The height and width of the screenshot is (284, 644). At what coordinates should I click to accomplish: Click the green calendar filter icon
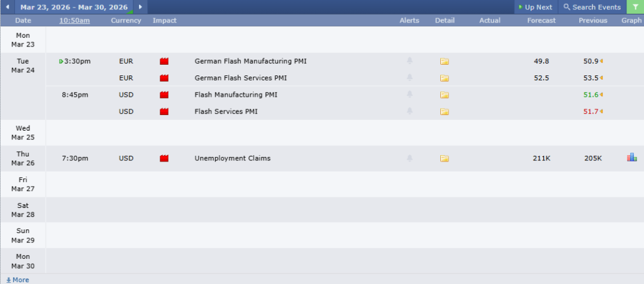635,7
